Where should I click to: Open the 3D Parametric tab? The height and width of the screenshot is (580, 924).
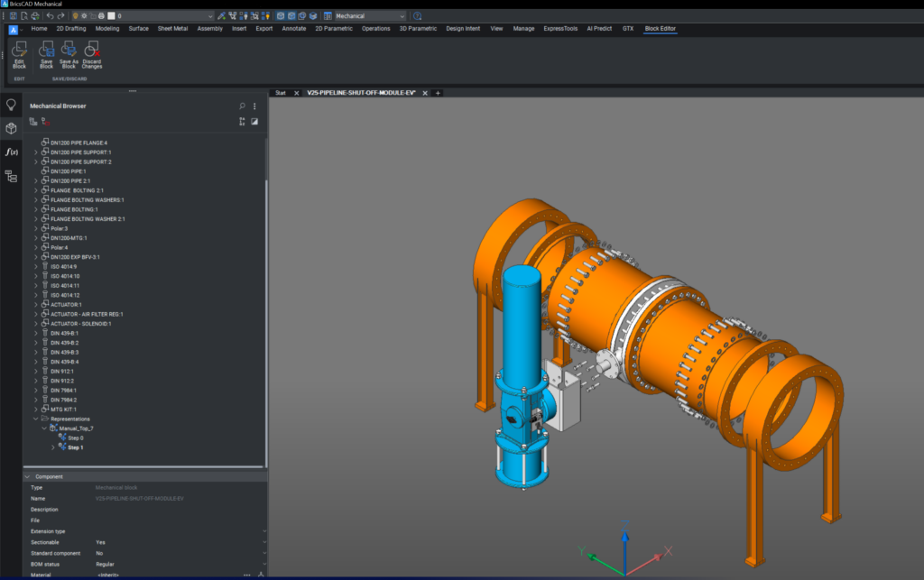tap(418, 29)
